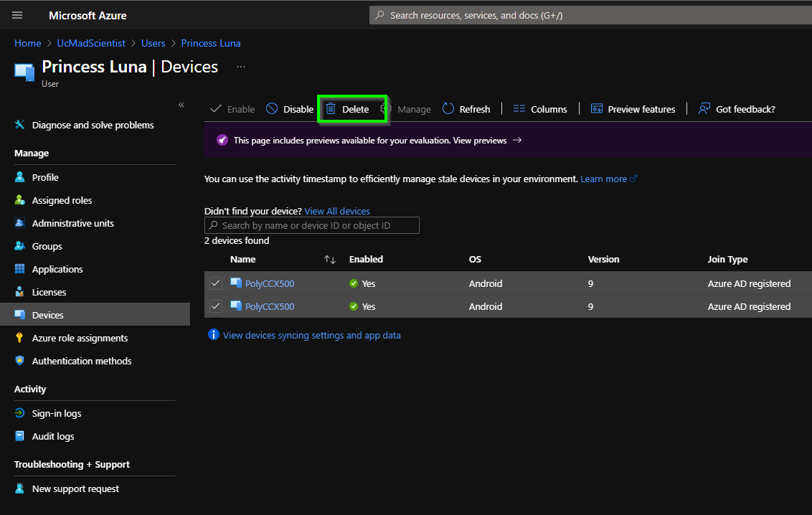
Task: Click the Princess Luna devices page icon
Action: 24,72
